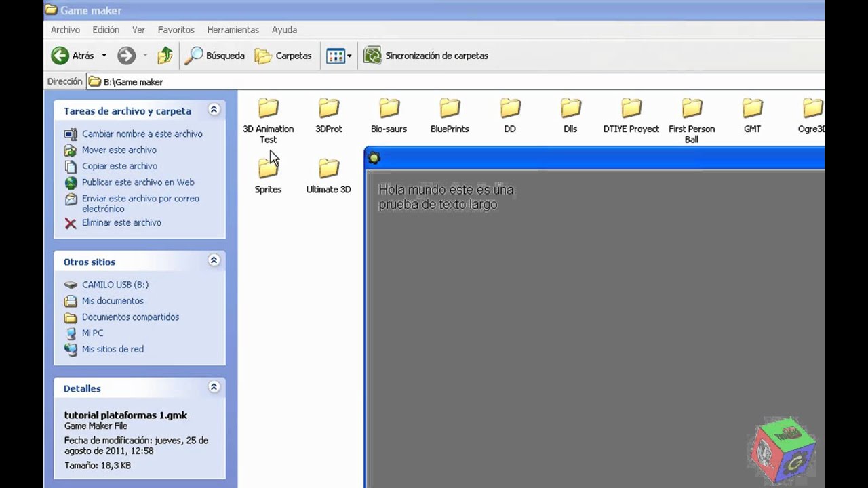Click 'tutorial plataformas 1.gmk' file name in Detalles
The height and width of the screenshot is (488, 868).
(125, 415)
